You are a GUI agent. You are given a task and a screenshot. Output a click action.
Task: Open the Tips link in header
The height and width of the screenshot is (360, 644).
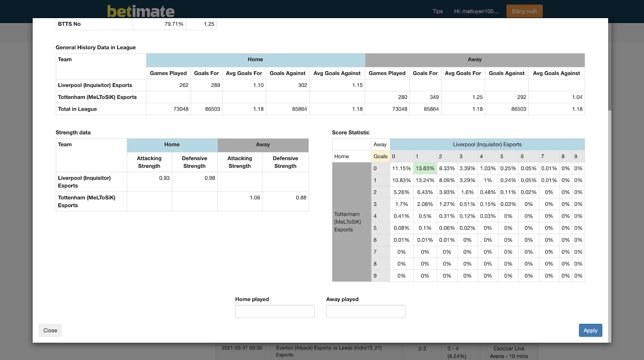pyautogui.click(x=438, y=11)
